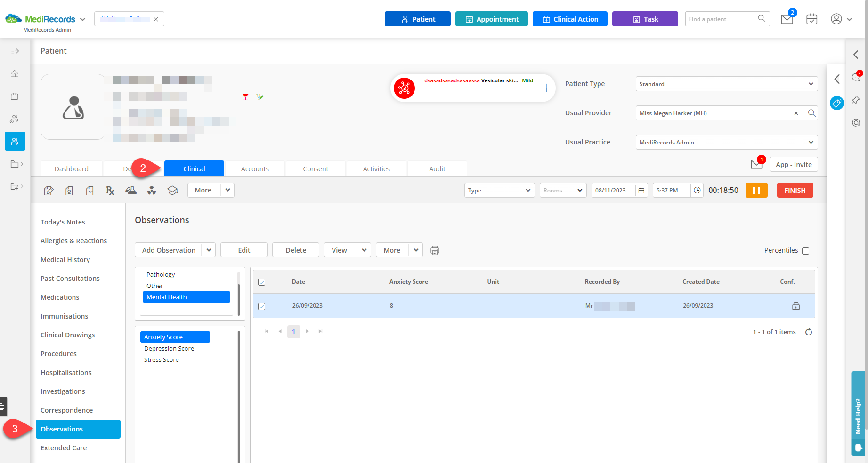Open imaging requests via the radiation icon
Viewport: 868px width, 463px height.
pos(152,190)
